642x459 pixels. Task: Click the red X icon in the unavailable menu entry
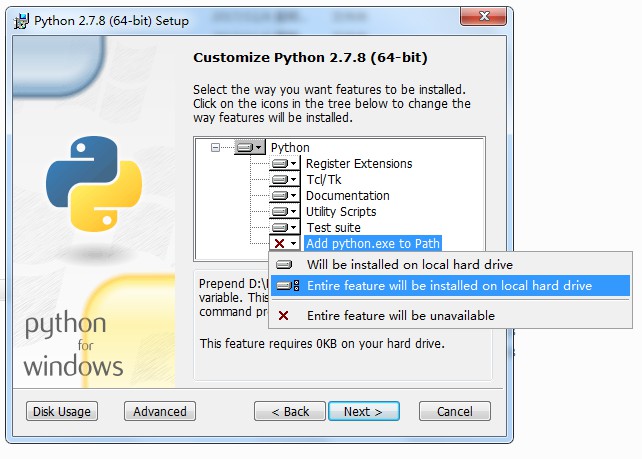pos(283,315)
